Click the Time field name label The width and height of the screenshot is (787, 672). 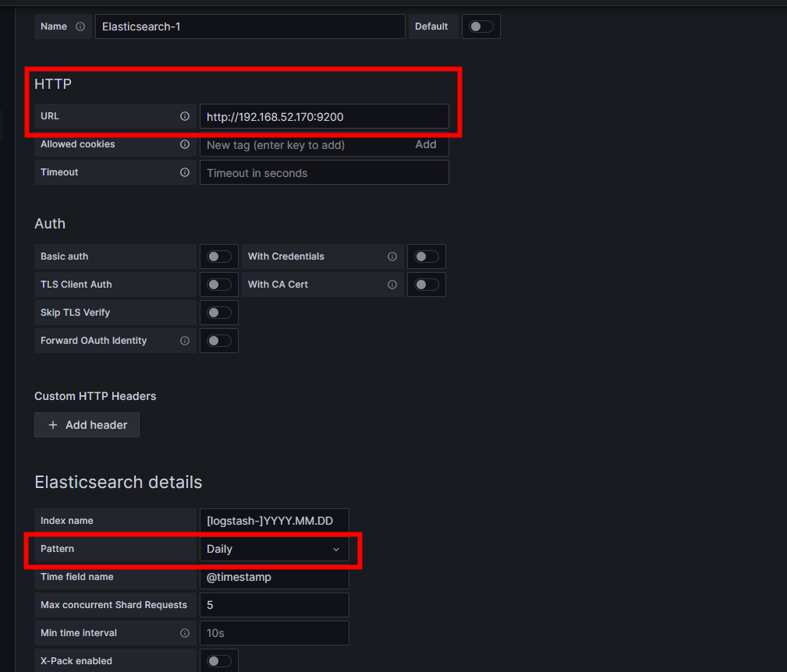tap(76, 577)
